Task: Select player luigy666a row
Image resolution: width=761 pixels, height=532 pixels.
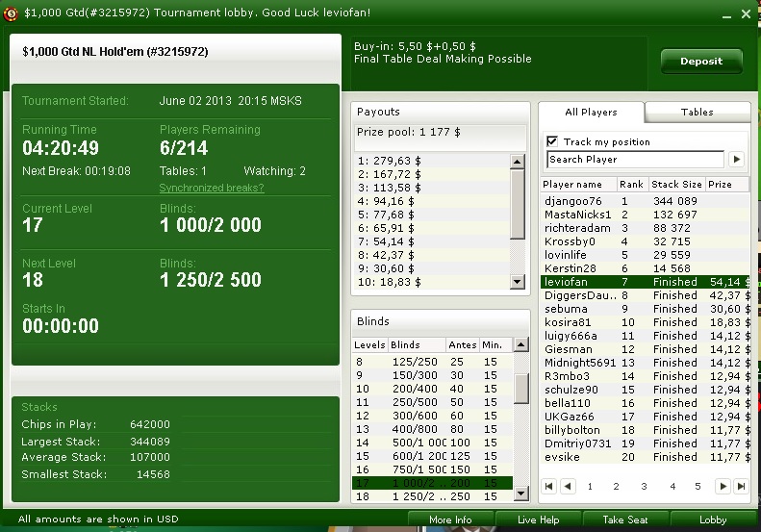Action: point(645,336)
